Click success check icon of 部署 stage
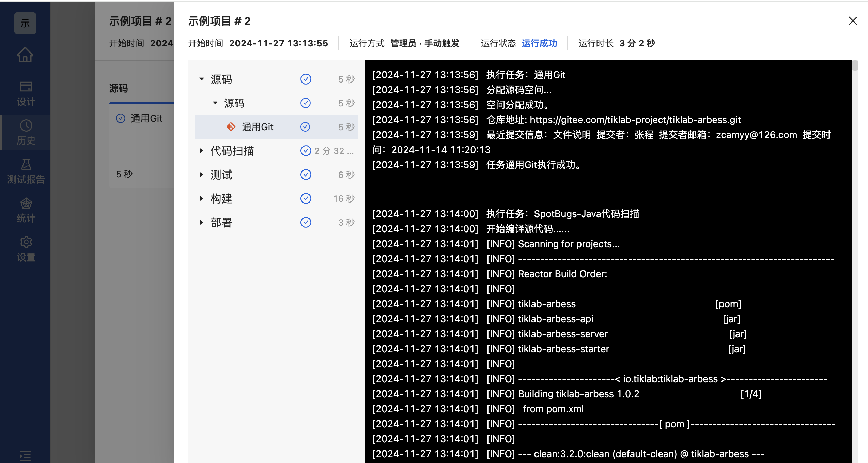 306,222
